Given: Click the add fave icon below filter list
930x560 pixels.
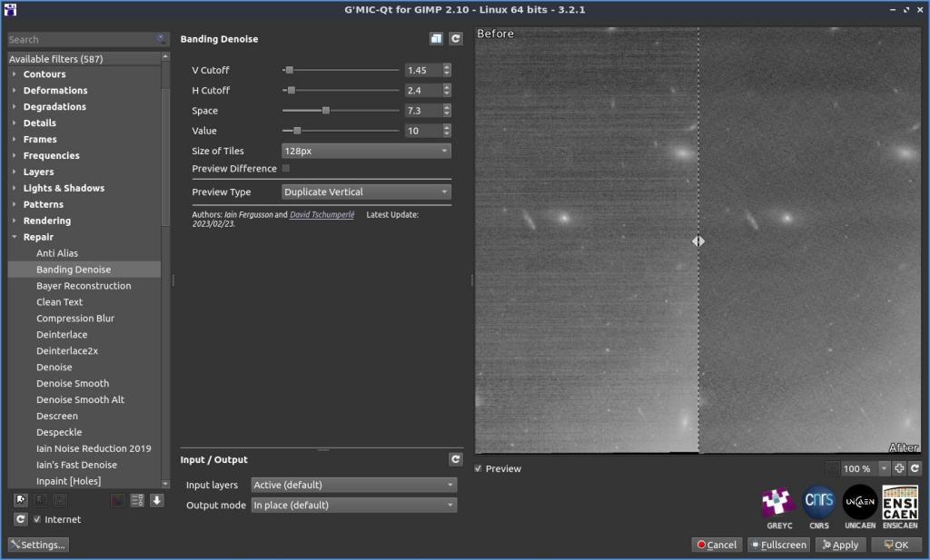Looking at the screenshot, I should [x=20, y=500].
